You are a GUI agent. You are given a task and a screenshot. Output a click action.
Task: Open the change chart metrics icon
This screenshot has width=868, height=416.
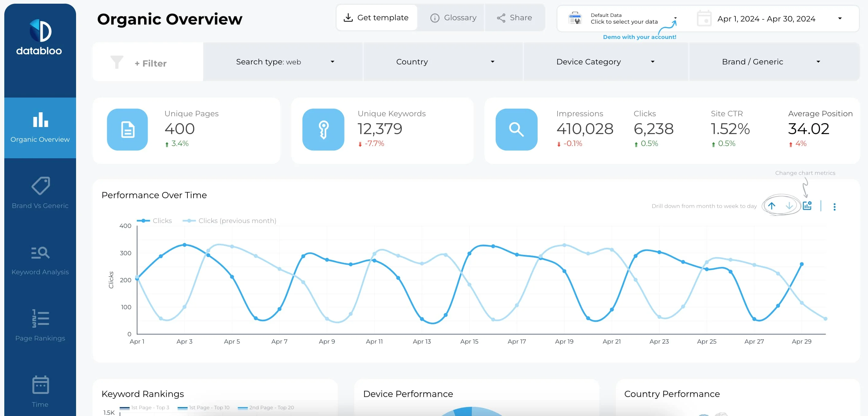[x=807, y=206]
